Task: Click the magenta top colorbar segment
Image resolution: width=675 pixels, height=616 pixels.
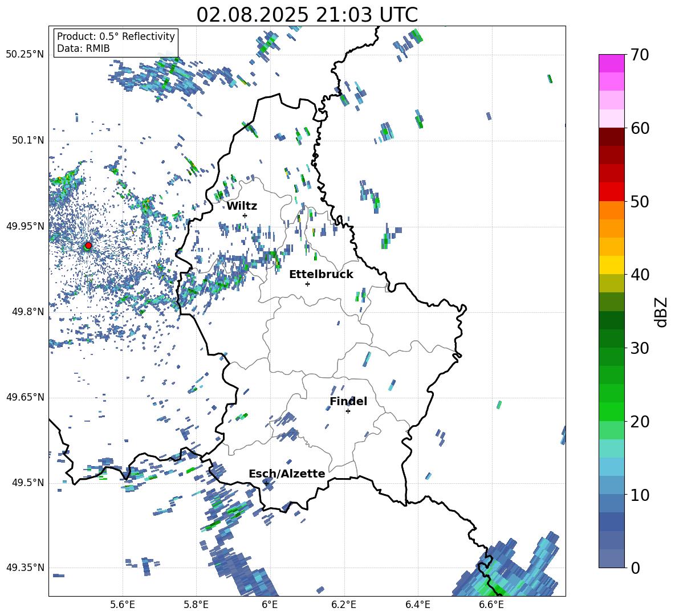Action: (611, 63)
